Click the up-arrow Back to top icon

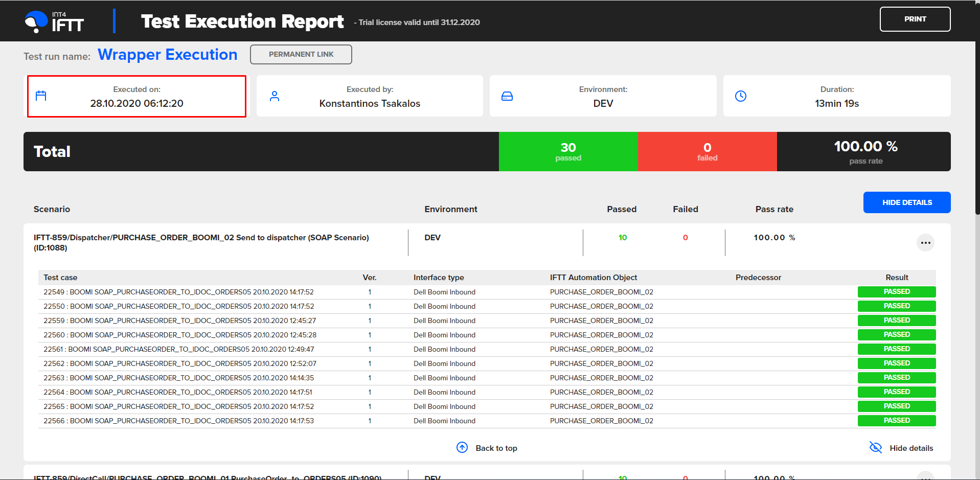[x=462, y=448]
